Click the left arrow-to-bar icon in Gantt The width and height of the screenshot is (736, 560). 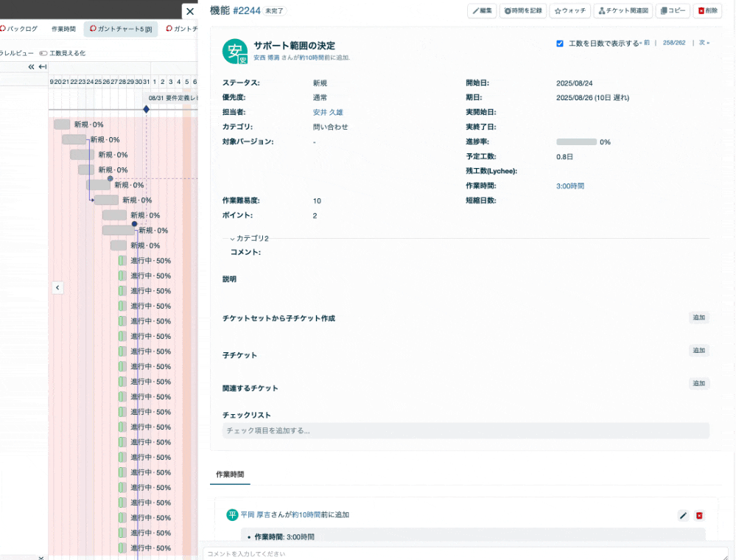[43, 67]
